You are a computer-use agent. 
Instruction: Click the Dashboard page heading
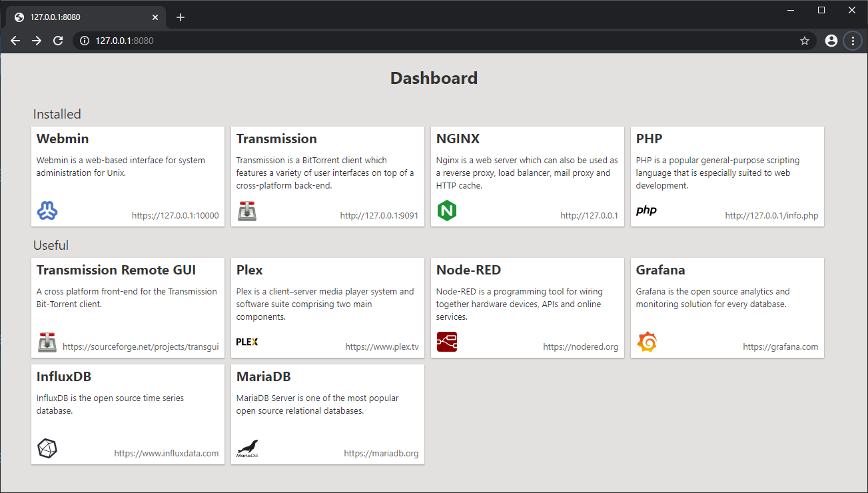pyautogui.click(x=434, y=78)
